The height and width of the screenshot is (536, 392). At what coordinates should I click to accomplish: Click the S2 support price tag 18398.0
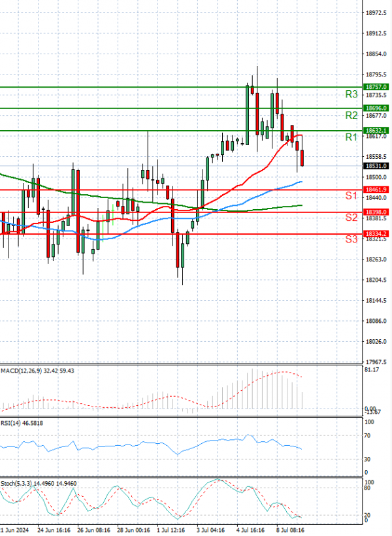pos(376,212)
